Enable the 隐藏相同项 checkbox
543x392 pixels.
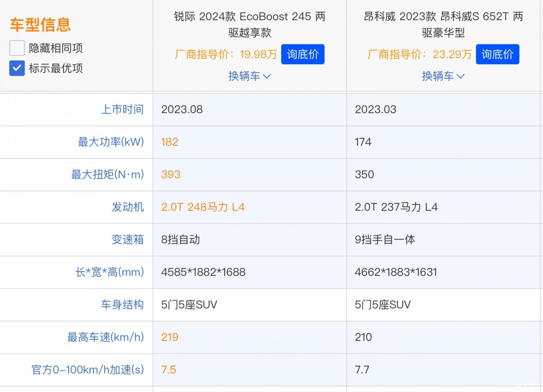(x=17, y=48)
